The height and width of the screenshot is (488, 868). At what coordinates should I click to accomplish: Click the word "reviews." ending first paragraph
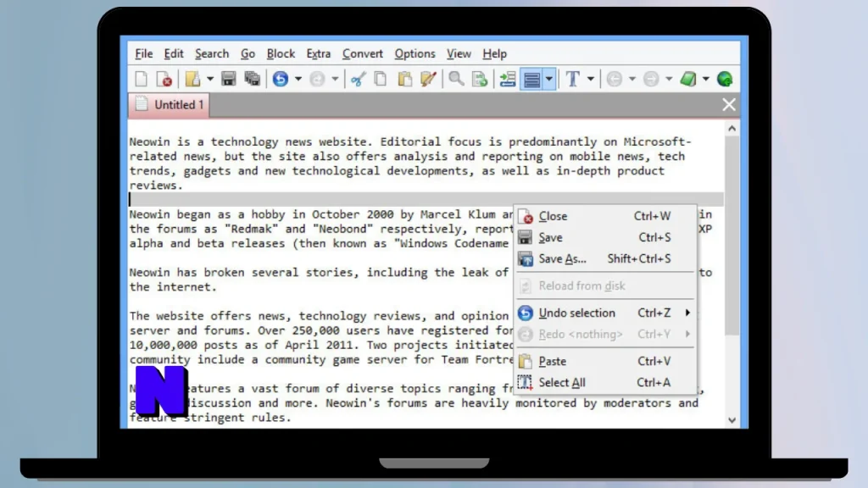click(x=156, y=186)
